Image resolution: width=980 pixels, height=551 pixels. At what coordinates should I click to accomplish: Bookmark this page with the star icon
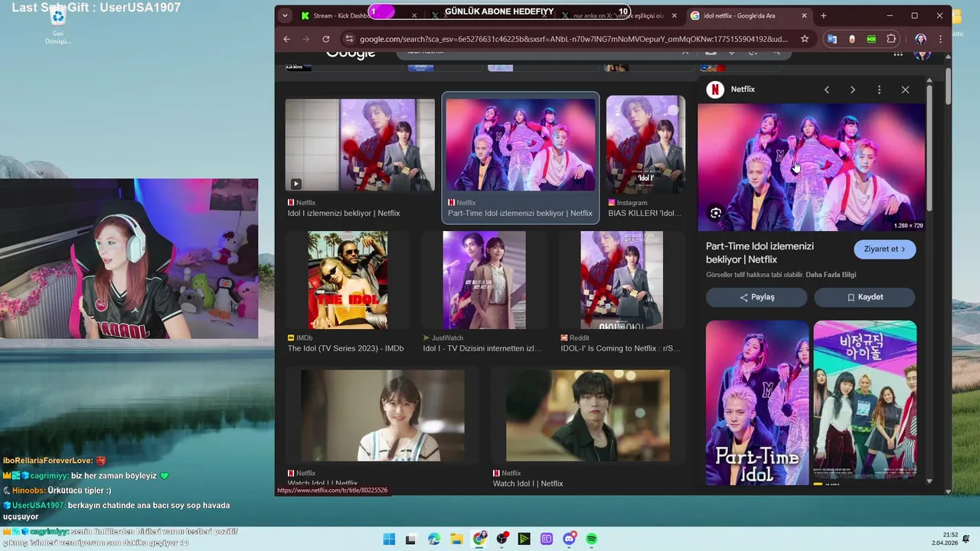coord(805,39)
